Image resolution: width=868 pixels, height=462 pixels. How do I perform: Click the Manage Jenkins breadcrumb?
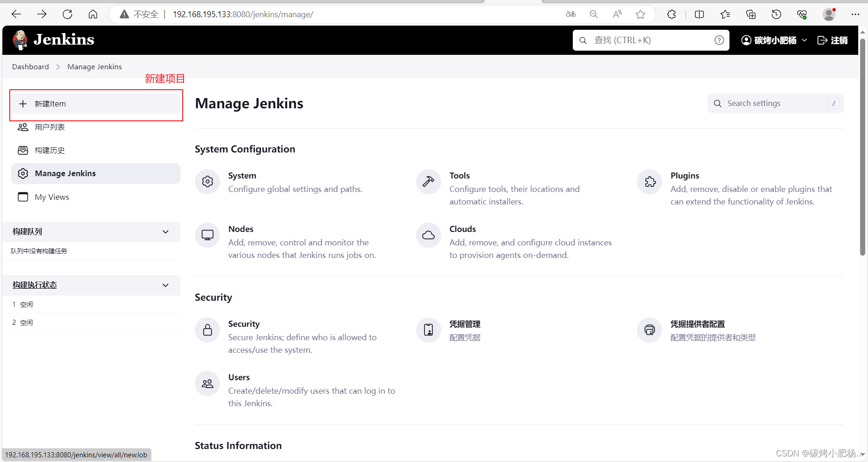[94, 66]
